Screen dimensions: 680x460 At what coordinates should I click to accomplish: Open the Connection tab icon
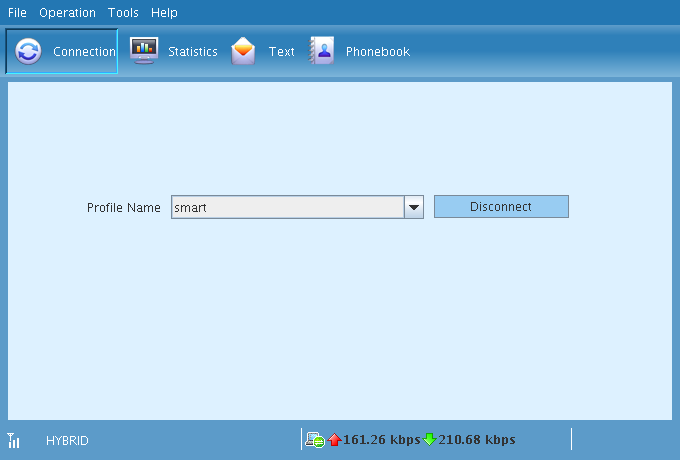[x=29, y=51]
